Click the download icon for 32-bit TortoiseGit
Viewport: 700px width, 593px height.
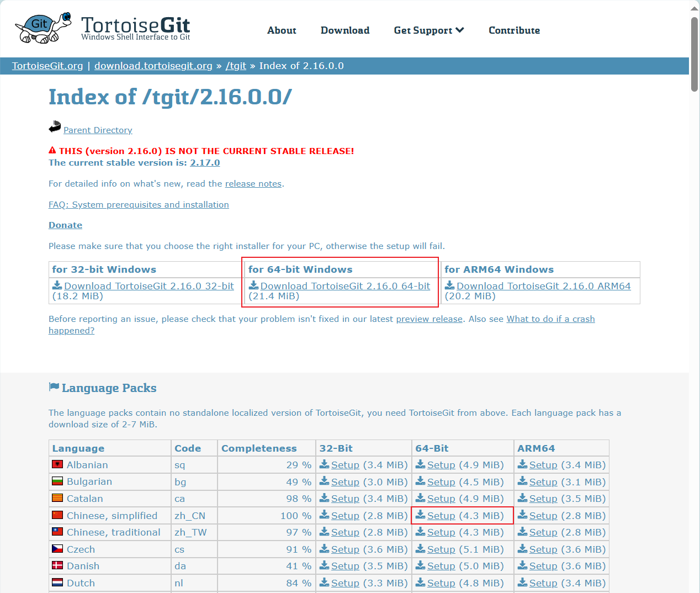click(57, 285)
